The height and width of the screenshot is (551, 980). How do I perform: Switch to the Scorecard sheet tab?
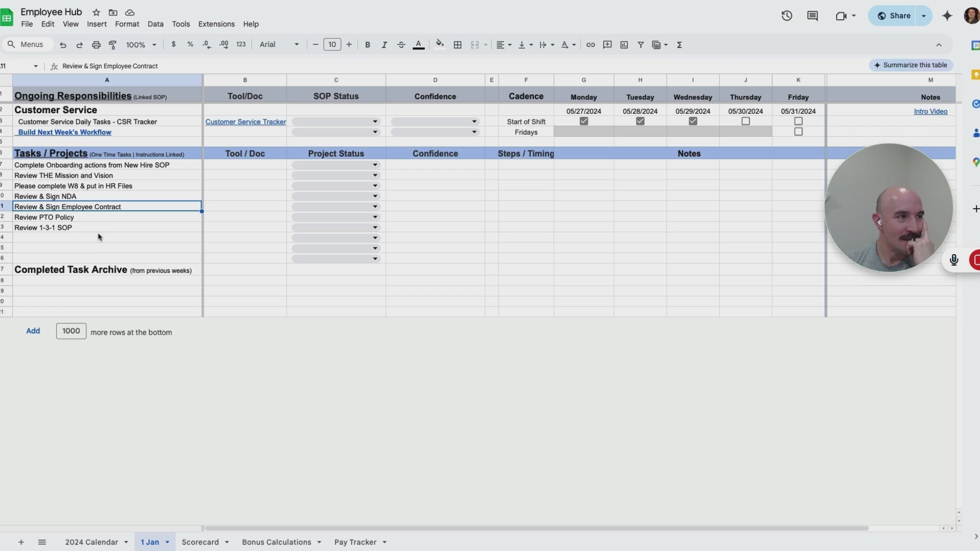200,542
